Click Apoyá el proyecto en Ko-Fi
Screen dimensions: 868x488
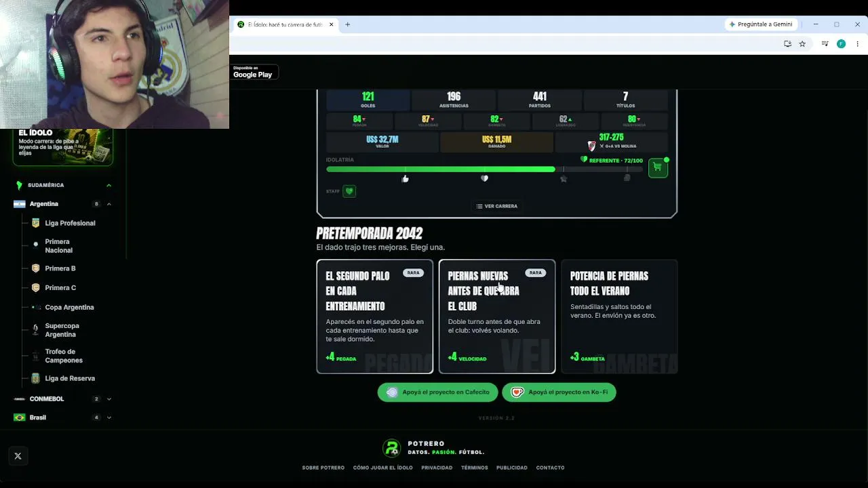(559, 392)
